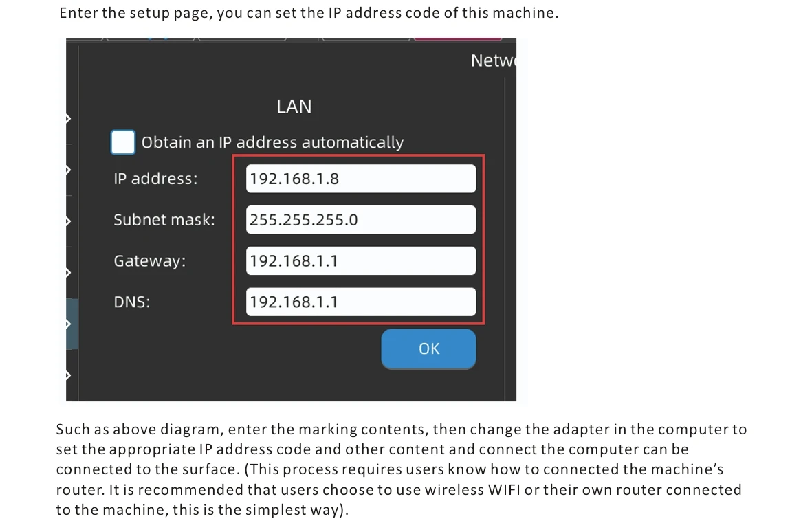Click the chevron on the highlighted blue sidebar item
Image resolution: width=812 pixels, height=523 pixels.
[68, 324]
